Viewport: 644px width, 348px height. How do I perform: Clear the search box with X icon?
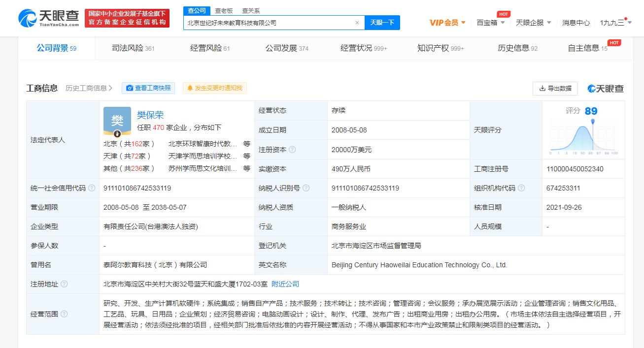tap(357, 23)
